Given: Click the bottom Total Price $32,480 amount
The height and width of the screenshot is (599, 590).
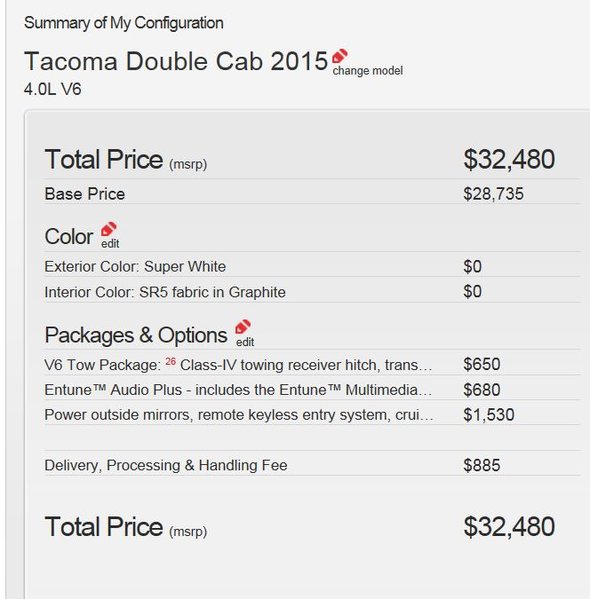Looking at the screenshot, I should (x=509, y=527).
